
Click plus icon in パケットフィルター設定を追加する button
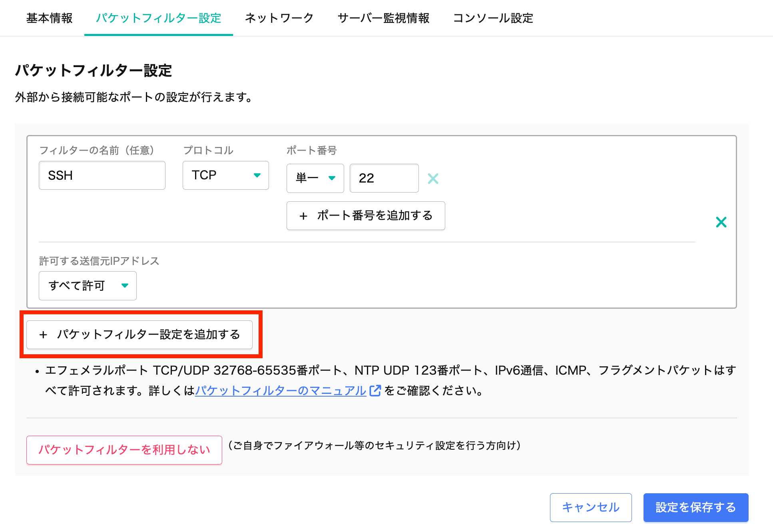click(43, 335)
